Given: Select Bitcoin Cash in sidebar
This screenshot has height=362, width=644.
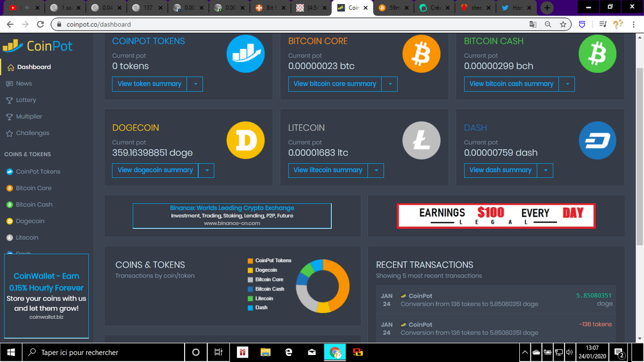Looking at the screenshot, I should tap(34, 205).
